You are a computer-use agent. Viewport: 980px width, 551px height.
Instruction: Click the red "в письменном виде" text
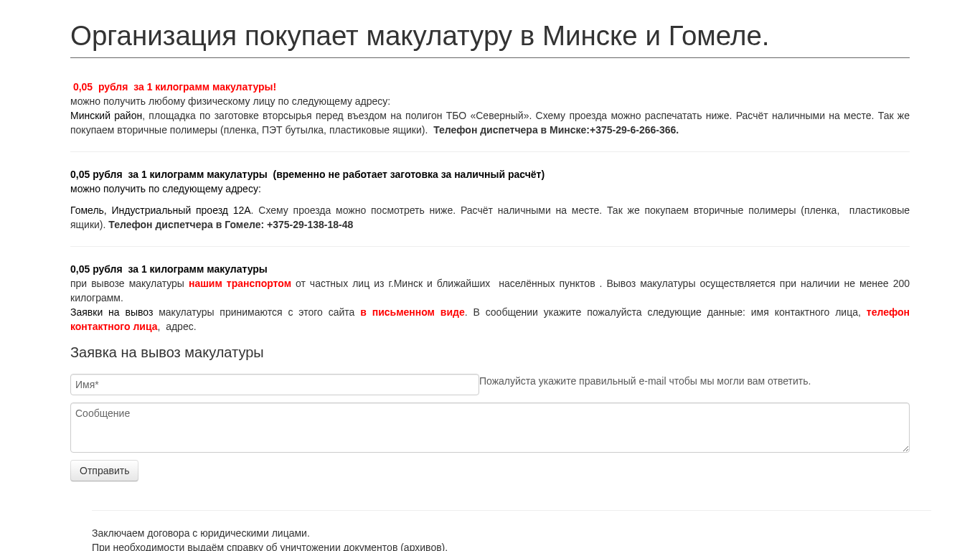click(x=413, y=312)
